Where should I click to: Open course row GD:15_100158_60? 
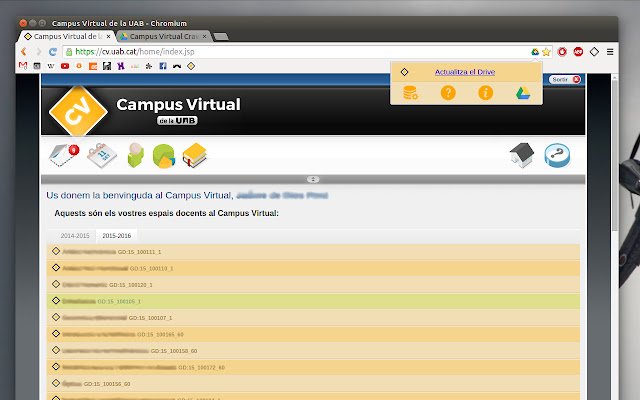313,351
